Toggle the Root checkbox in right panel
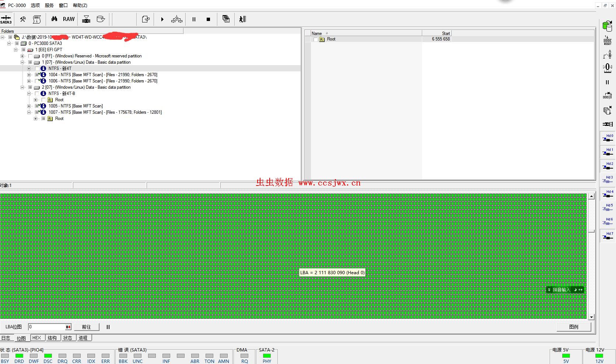616x364 pixels. tap(315, 39)
